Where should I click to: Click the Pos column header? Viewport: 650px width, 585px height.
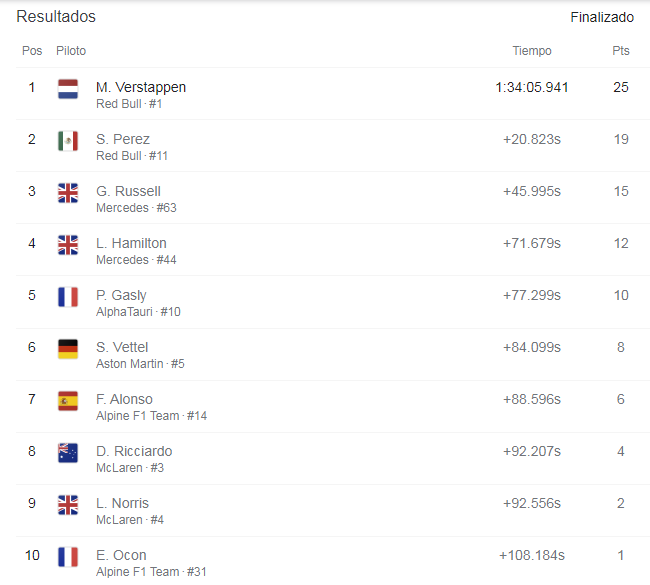click(x=32, y=51)
